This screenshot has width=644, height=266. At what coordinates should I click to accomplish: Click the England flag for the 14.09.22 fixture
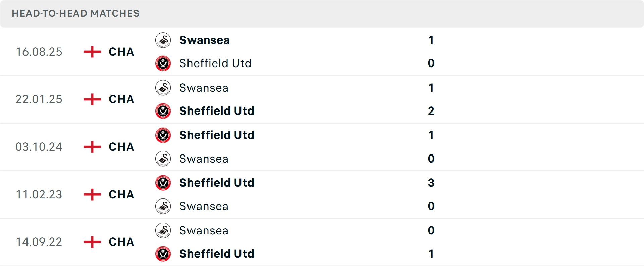click(91, 242)
